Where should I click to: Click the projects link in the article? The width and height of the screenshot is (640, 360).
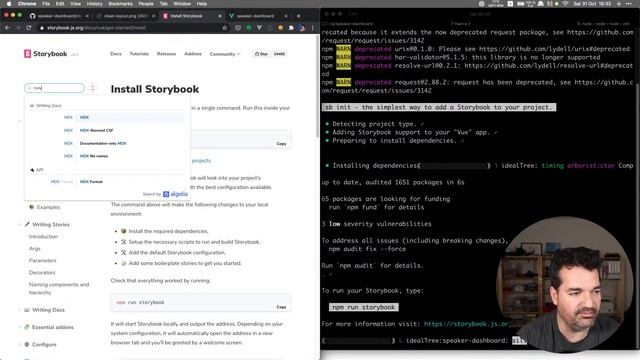pos(201,161)
